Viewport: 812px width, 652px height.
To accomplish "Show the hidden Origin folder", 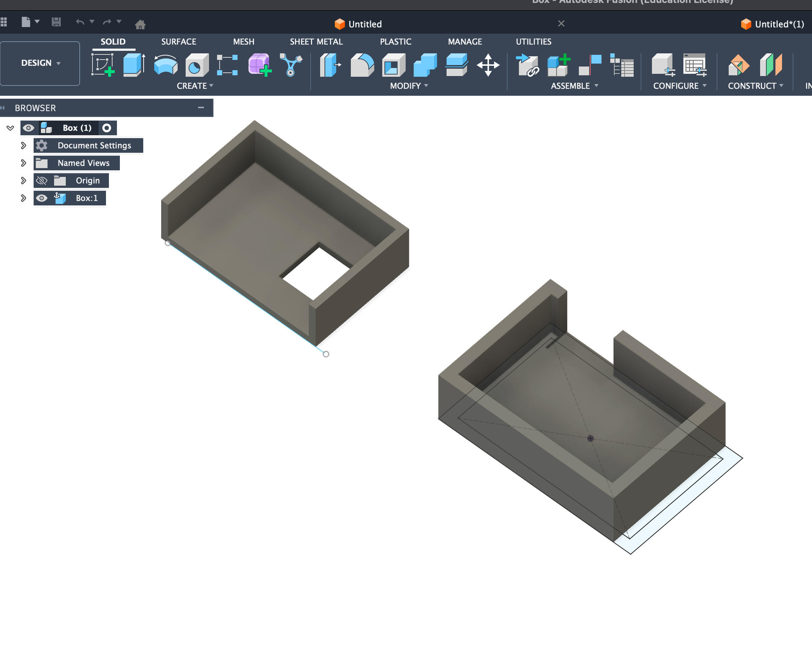I will (41, 181).
